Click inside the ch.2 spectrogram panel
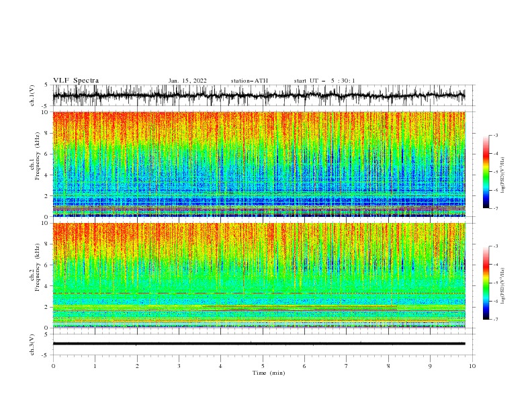Viewport: 532px width, 411px height. [x=259, y=275]
